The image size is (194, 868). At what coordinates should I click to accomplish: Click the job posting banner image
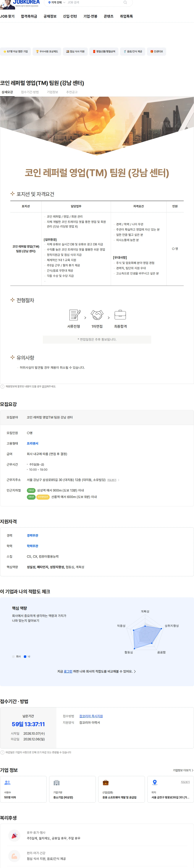click(97, 126)
